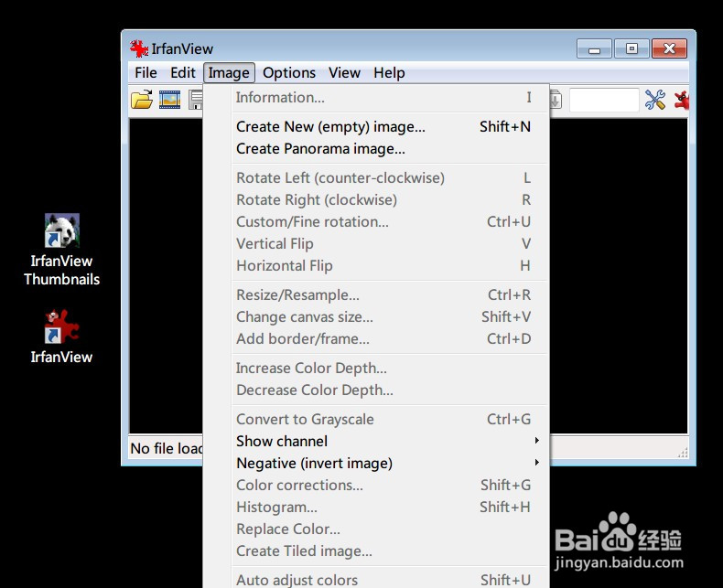The width and height of the screenshot is (723, 588).
Task: Click the window resize grip corner
Action: pyautogui.click(x=683, y=453)
